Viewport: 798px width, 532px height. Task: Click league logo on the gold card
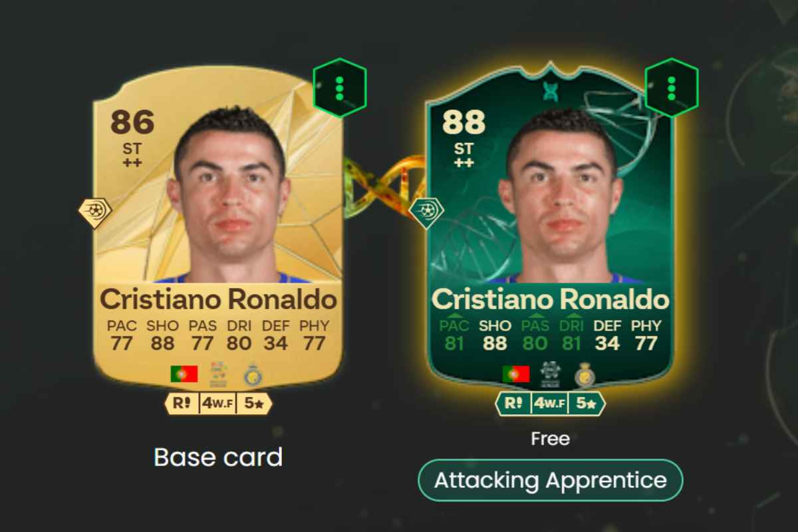click(219, 374)
